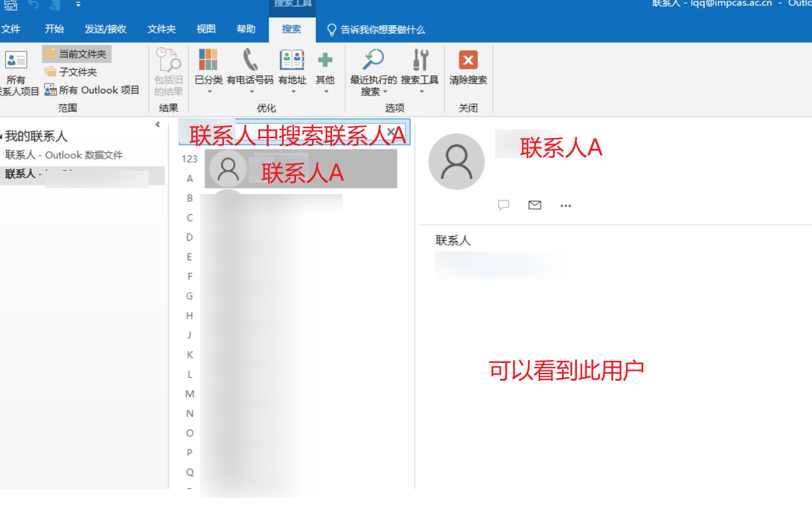The width and height of the screenshot is (812, 515).
Task: Open the 文件 menu
Action: [x=12, y=29]
